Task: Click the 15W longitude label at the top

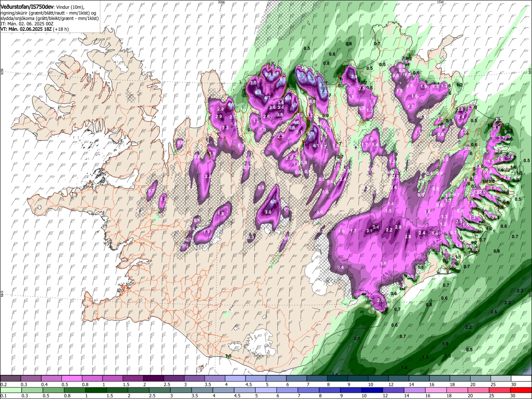Action: tap(440, 2)
